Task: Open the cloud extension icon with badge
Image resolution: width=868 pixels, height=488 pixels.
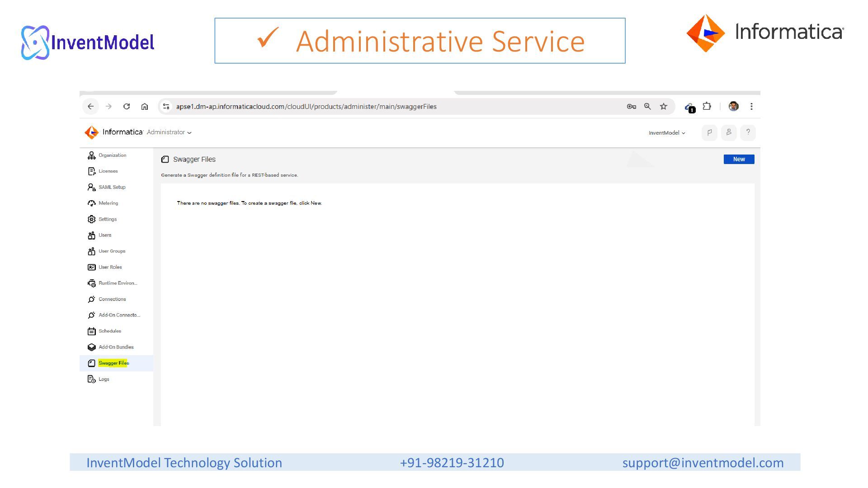Action: click(690, 108)
